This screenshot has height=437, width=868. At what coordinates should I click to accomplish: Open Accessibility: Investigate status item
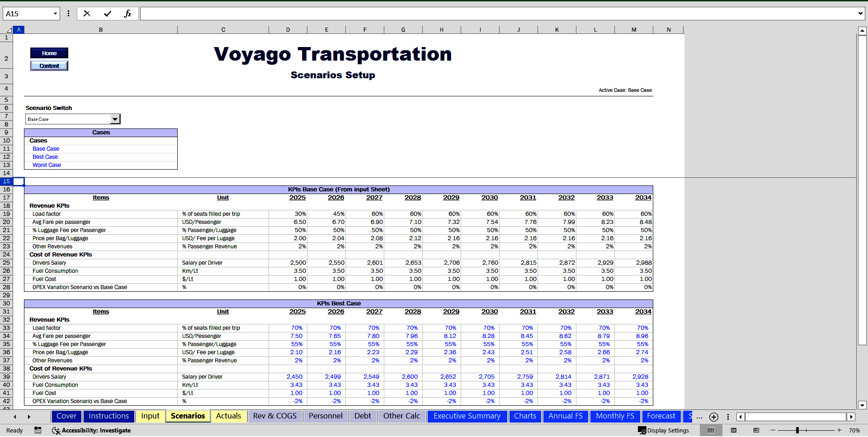pos(91,430)
